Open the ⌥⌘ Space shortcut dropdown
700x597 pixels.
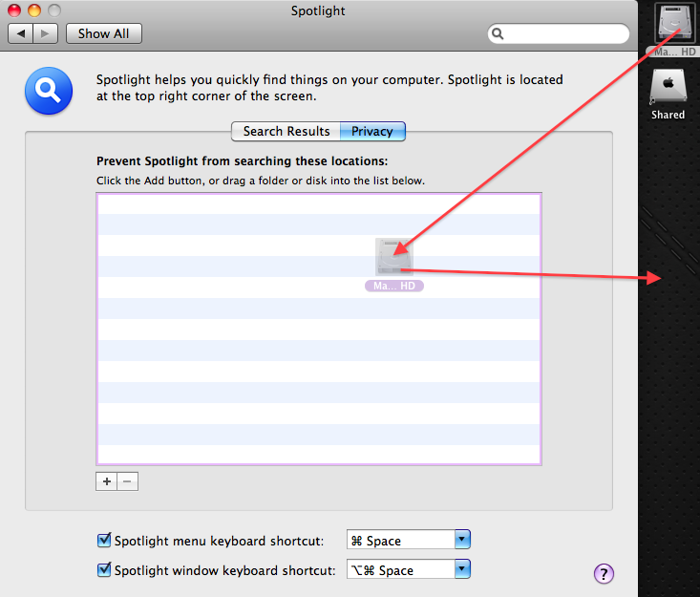pyautogui.click(x=409, y=569)
